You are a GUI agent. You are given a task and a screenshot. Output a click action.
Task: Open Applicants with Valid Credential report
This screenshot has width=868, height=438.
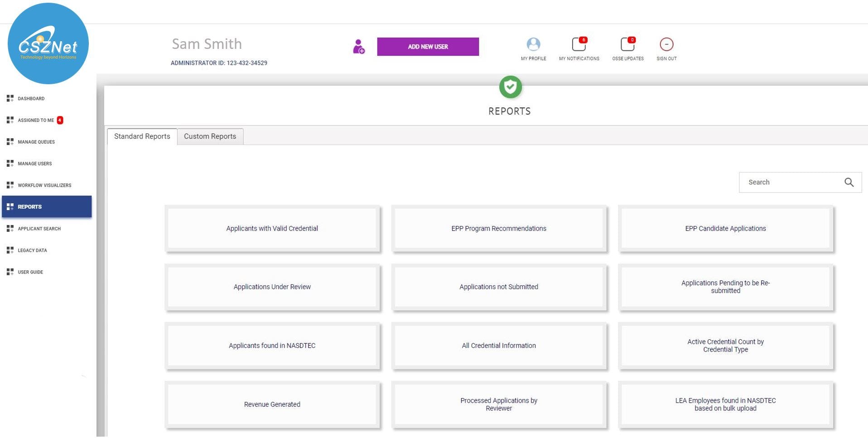[x=272, y=228]
